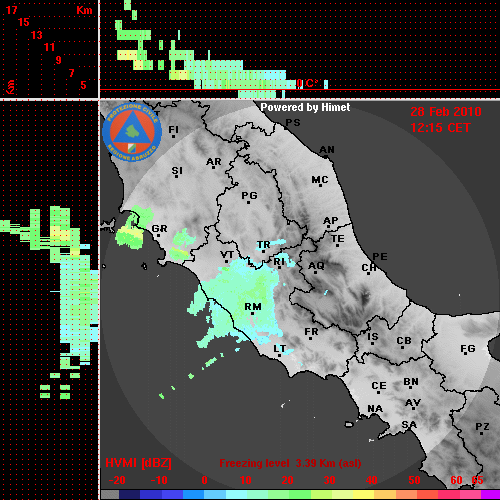This screenshot has height=500, width=500.
Task: Click the top vertical cross-section echo panel
Action: [x=300, y=49]
